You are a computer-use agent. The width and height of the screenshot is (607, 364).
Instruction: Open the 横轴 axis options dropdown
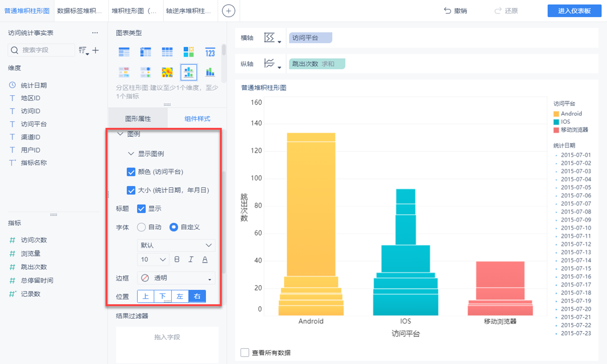[273, 38]
